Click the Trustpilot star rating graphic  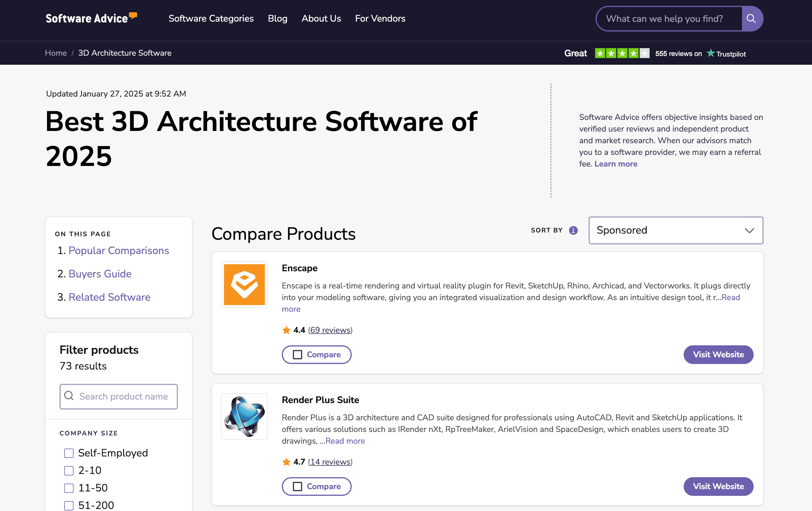[622, 53]
